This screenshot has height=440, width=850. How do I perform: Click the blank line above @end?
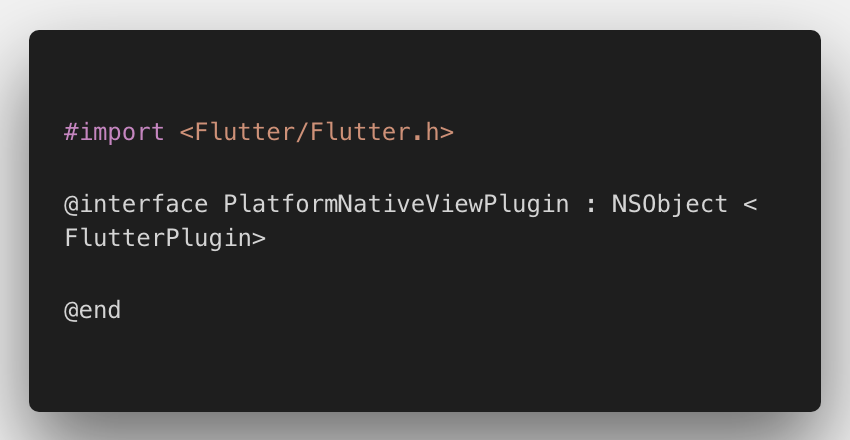424,275
